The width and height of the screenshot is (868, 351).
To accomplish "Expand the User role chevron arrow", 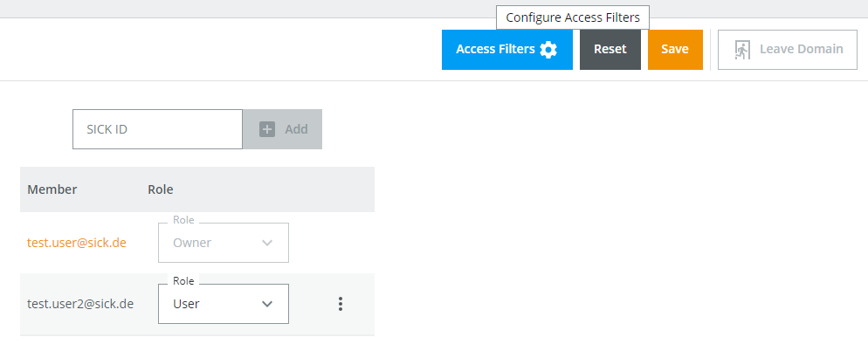I will [x=267, y=304].
